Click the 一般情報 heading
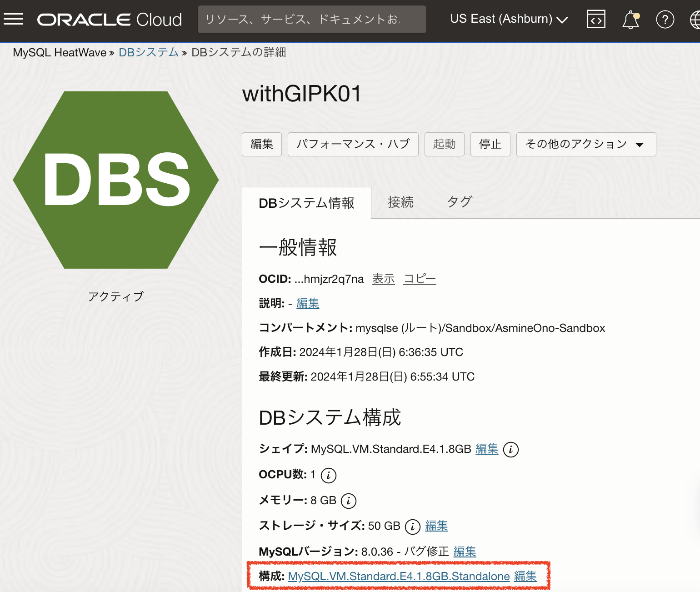The height and width of the screenshot is (592, 700). pyautogui.click(x=298, y=247)
